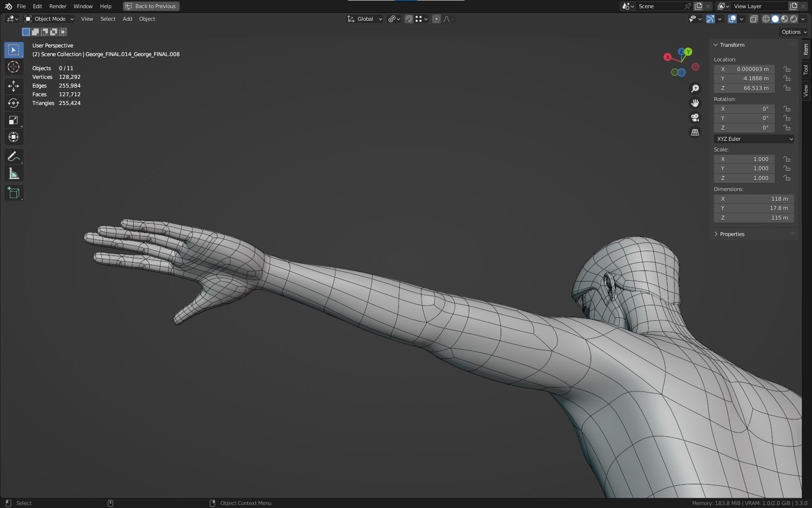The width and height of the screenshot is (812, 508).
Task: Select the Rotate tool
Action: pyautogui.click(x=14, y=103)
